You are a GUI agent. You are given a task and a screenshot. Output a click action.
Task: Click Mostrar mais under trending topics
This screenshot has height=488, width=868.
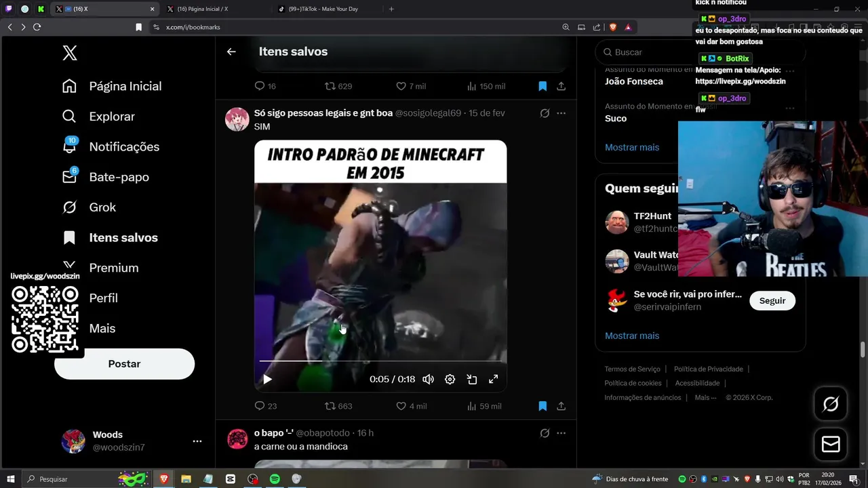coord(632,147)
